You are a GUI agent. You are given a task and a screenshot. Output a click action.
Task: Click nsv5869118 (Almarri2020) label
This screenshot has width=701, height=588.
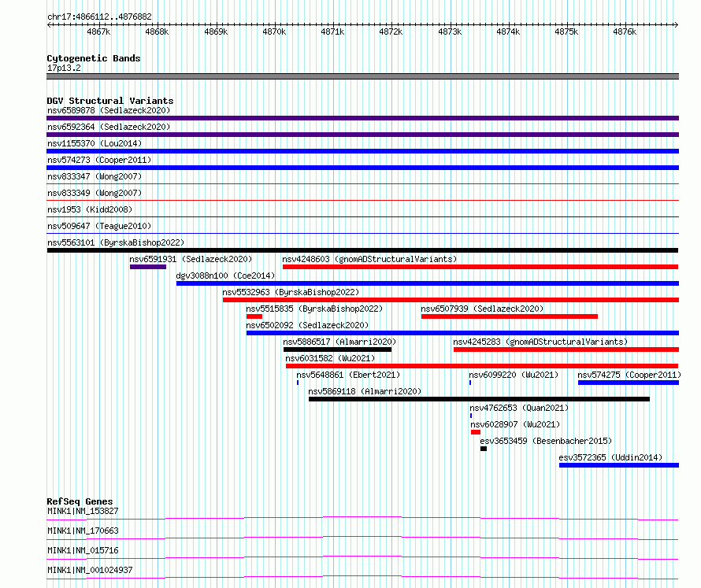click(365, 391)
